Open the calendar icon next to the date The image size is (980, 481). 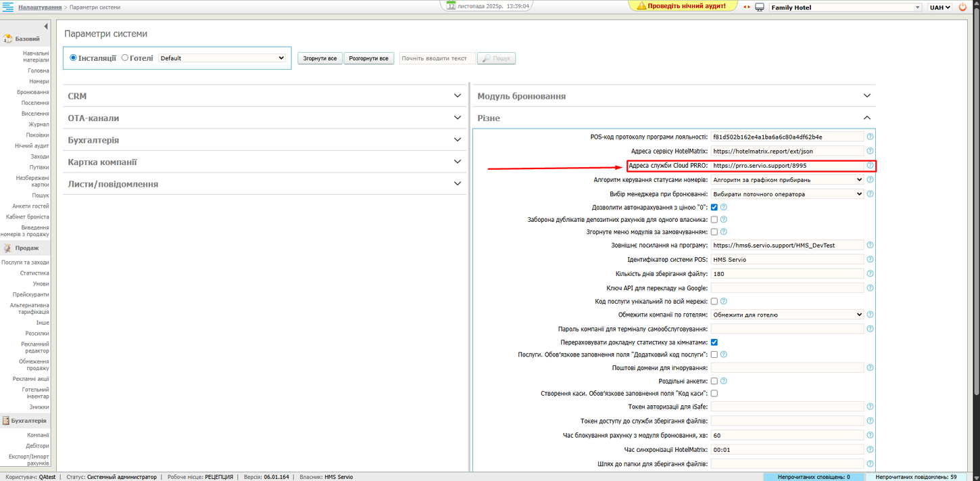[x=451, y=5]
